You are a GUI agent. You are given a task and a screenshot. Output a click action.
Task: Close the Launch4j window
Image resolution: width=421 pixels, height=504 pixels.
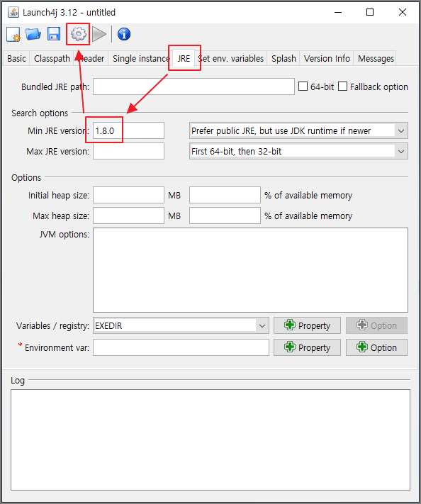click(x=403, y=12)
